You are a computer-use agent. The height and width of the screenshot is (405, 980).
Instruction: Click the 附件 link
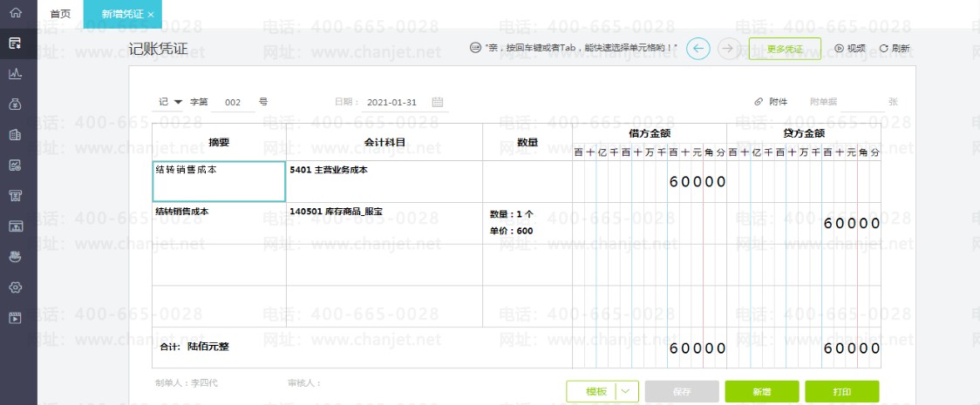pos(778,102)
